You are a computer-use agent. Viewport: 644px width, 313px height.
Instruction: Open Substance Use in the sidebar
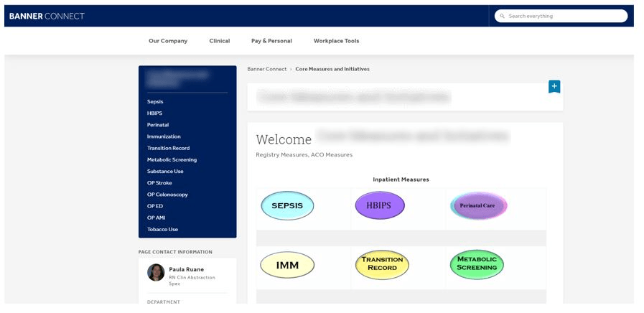pyautogui.click(x=165, y=171)
